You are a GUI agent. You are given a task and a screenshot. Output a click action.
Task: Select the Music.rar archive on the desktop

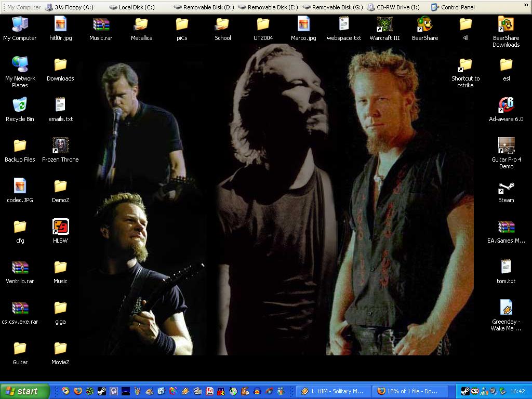click(x=101, y=25)
